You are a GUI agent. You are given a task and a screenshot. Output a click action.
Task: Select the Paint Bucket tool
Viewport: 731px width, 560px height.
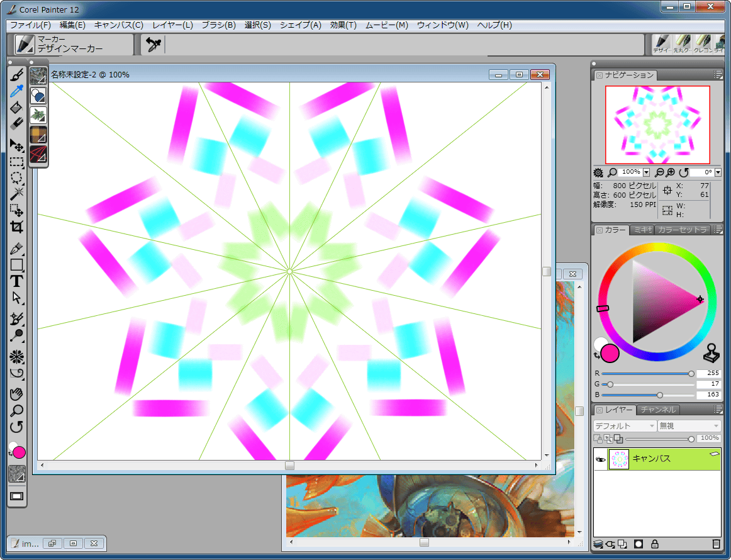(16, 107)
